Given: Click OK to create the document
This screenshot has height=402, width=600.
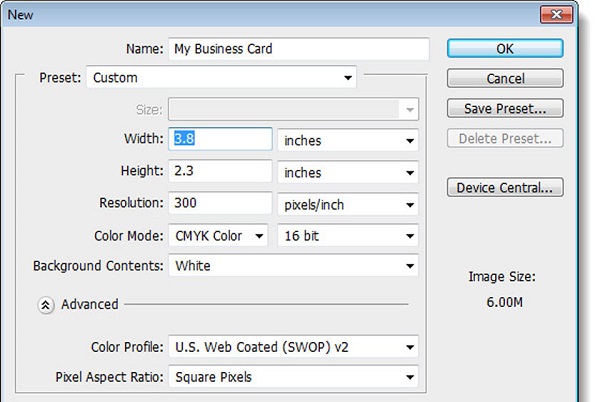Looking at the screenshot, I should coord(505,48).
